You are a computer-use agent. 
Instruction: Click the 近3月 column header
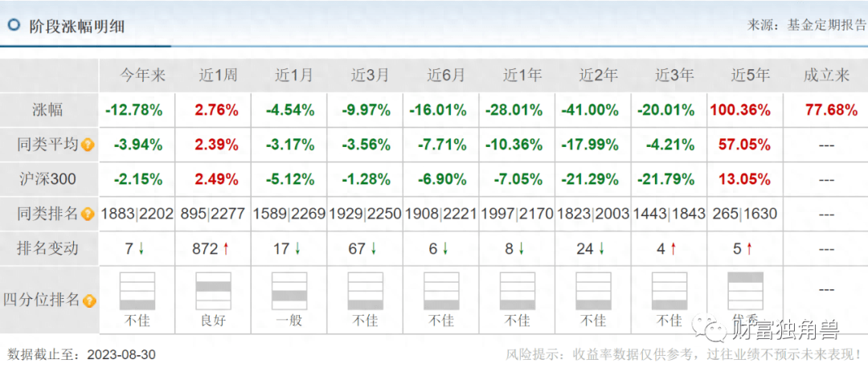[371, 76]
